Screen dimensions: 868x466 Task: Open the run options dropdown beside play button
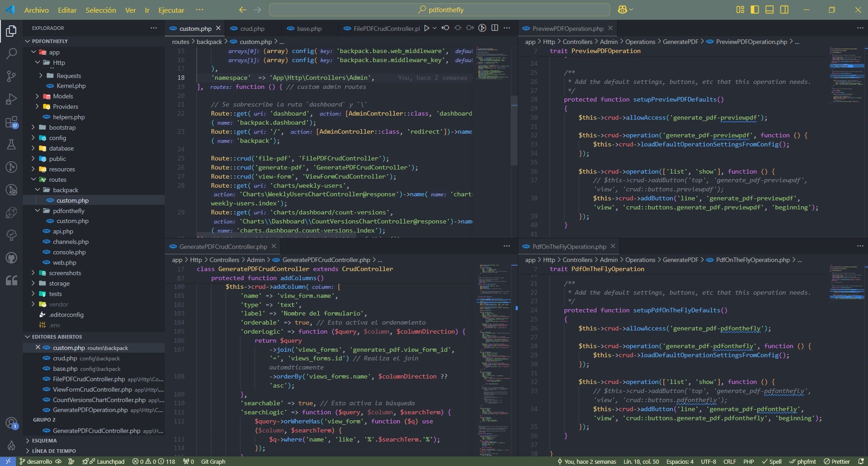[434, 28]
